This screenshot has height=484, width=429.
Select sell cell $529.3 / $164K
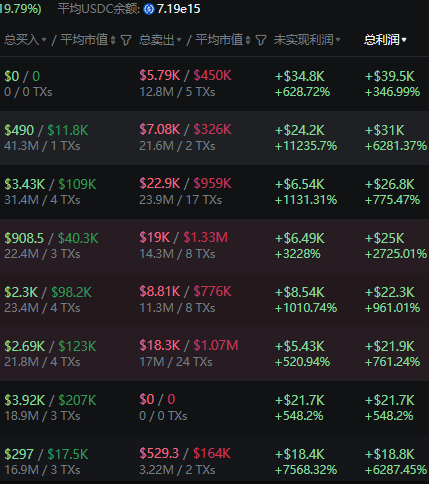[x=185, y=454]
